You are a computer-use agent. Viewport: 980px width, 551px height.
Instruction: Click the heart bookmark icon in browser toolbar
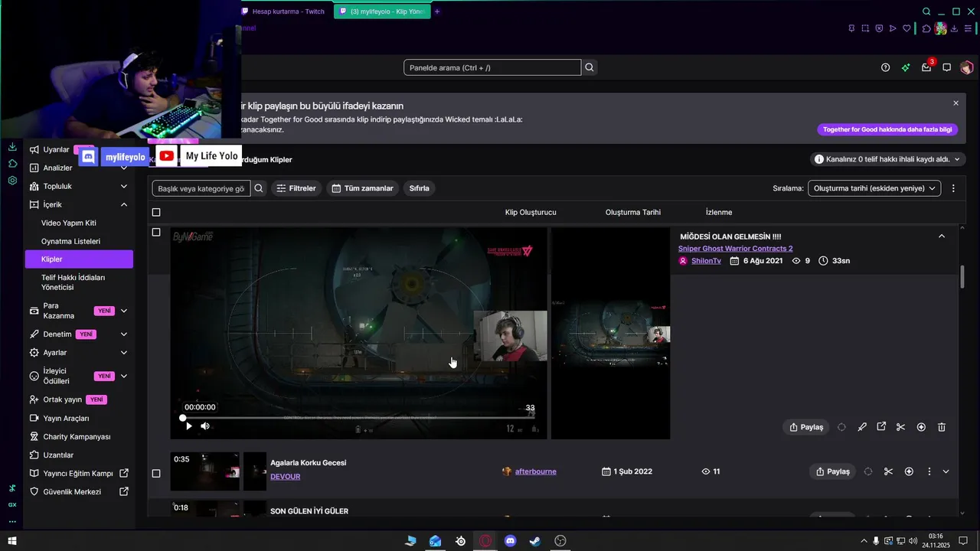906,28
